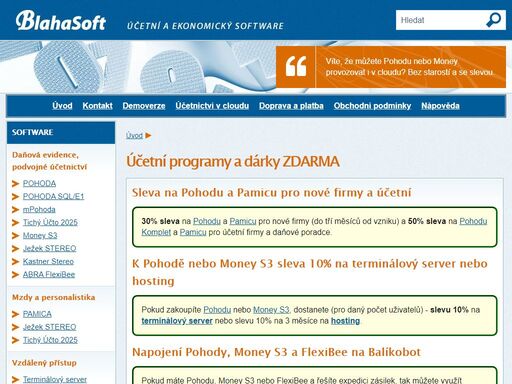Go to the Demoverze page

144,106
